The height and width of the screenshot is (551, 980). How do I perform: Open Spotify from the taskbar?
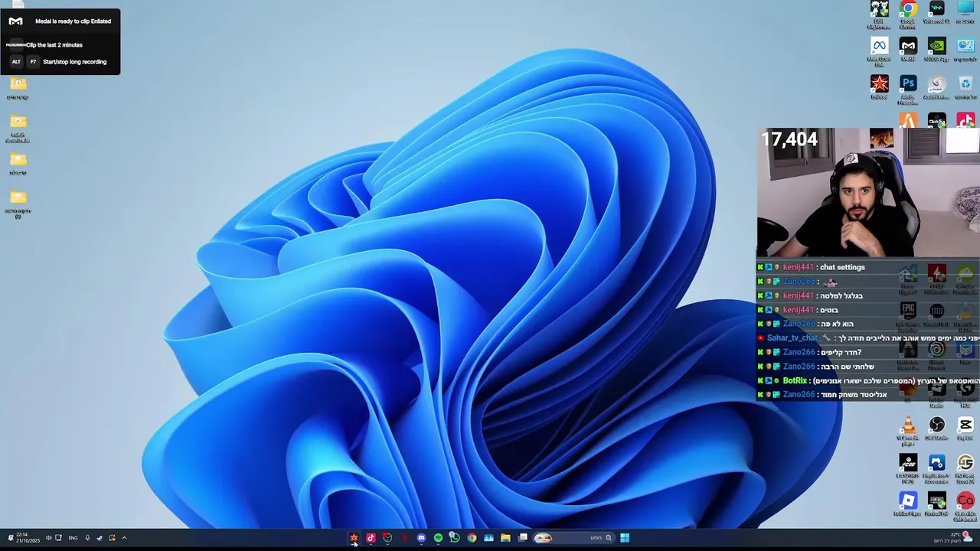tap(438, 538)
